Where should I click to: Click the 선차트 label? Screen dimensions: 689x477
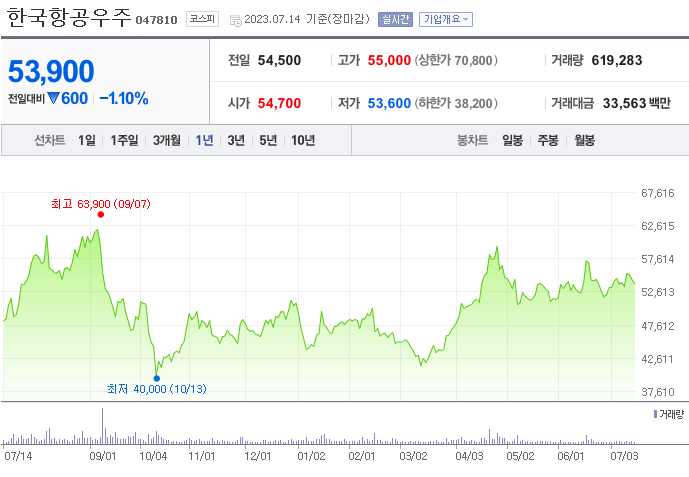50,140
